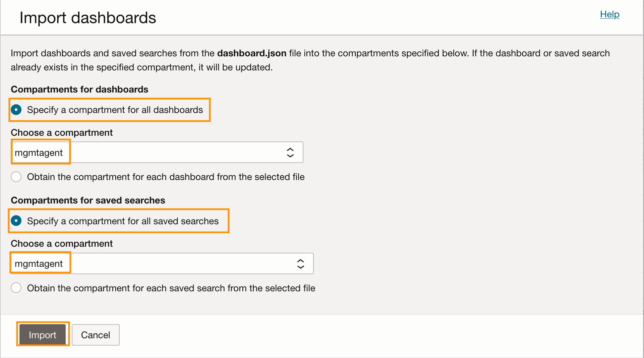Viewport: 644px width, 358px height.
Task: Click 'Specify a compartment for all saved searches' label
Action: click(123, 221)
